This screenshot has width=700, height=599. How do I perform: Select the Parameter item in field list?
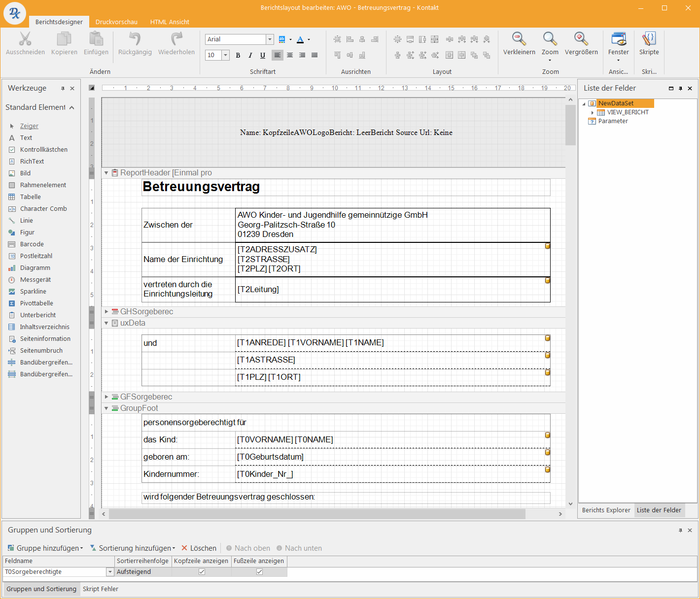click(x=613, y=121)
